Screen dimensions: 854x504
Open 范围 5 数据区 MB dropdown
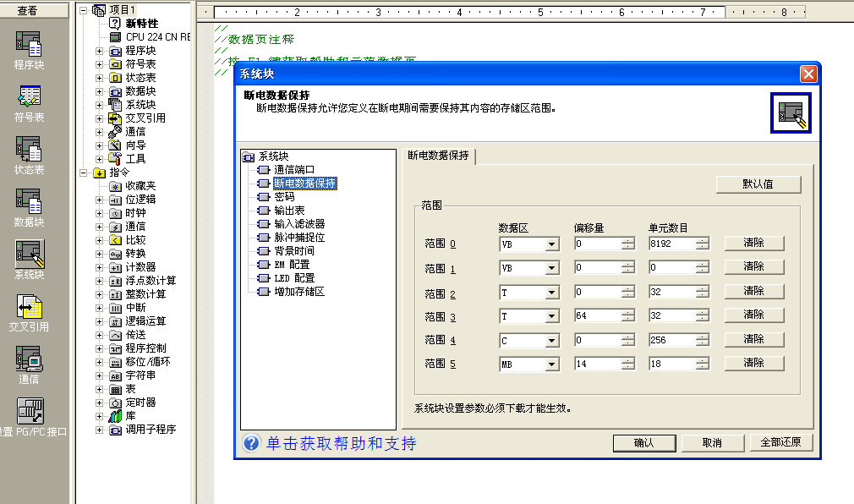[551, 364]
